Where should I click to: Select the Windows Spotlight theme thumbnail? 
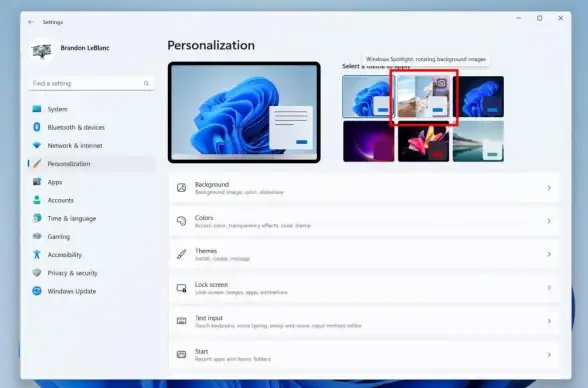423,97
